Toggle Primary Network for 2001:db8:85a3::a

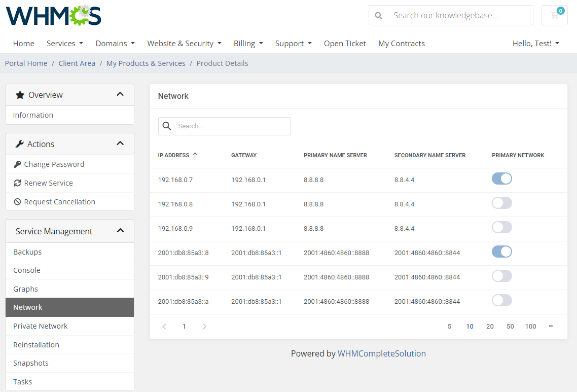(501, 300)
